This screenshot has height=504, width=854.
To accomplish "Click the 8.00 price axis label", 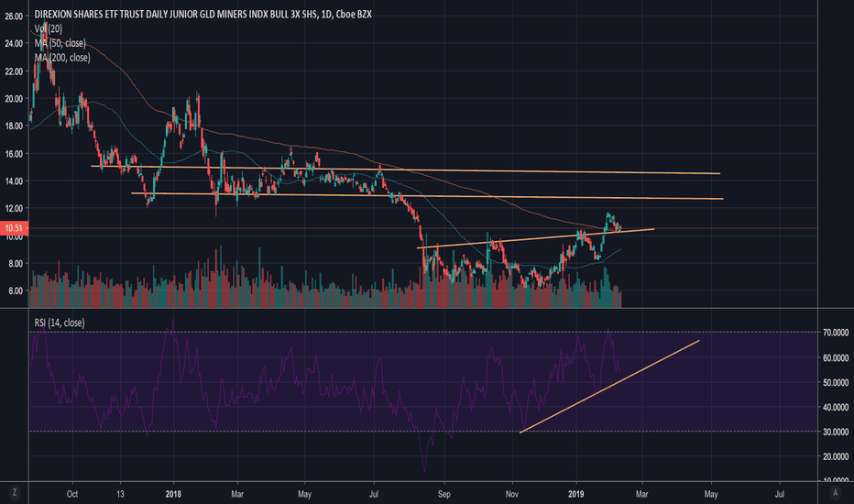I will (16, 264).
